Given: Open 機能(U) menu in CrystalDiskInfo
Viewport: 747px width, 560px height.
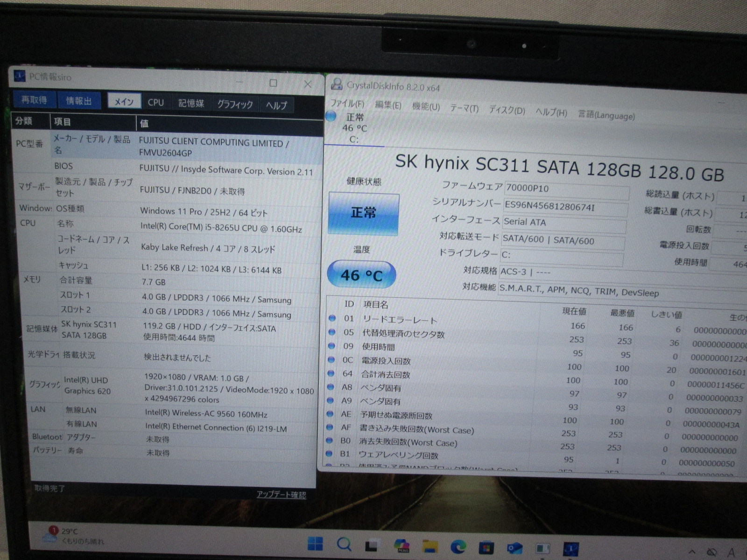Looking at the screenshot, I should click(x=426, y=106).
